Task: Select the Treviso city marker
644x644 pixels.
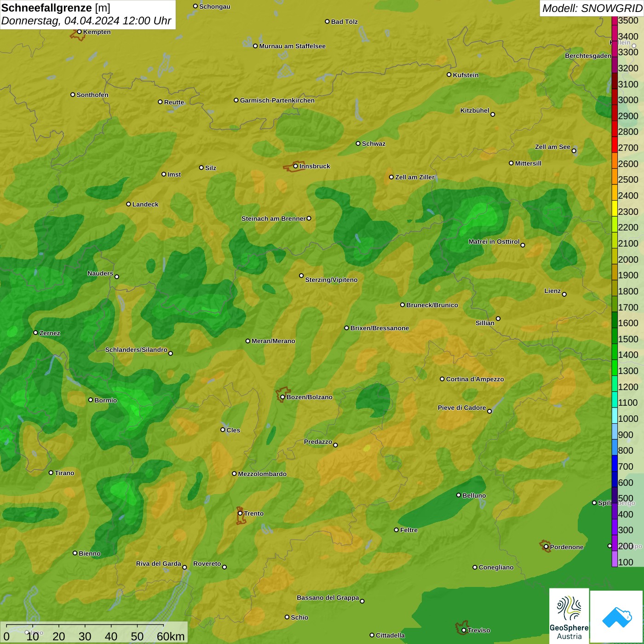Action: [x=464, y=630]
